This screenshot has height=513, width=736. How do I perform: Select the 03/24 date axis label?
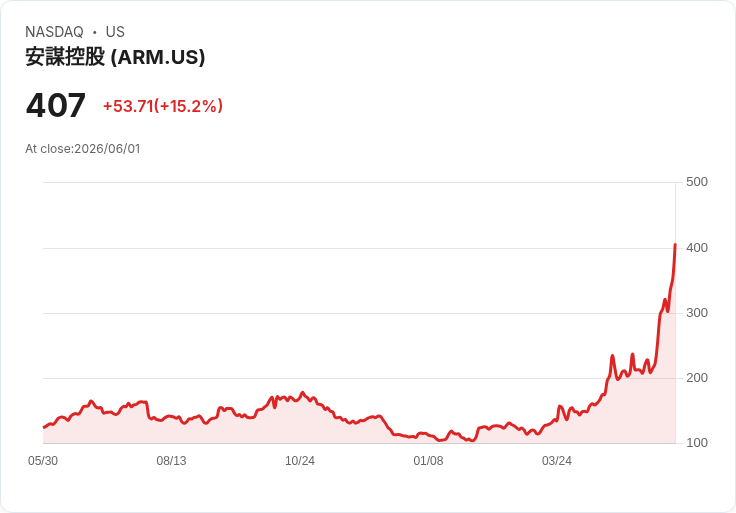[x=557, y=460]
